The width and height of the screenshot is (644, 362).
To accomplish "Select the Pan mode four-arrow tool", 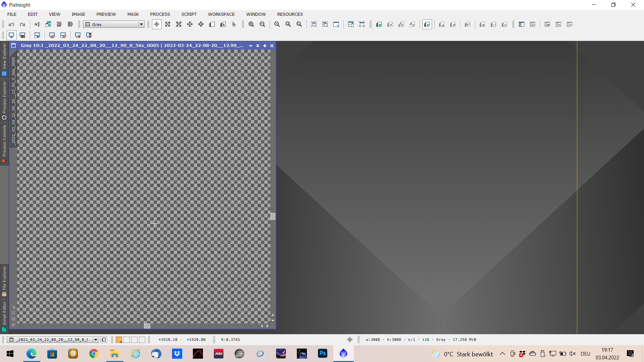I will click(201, 24).
